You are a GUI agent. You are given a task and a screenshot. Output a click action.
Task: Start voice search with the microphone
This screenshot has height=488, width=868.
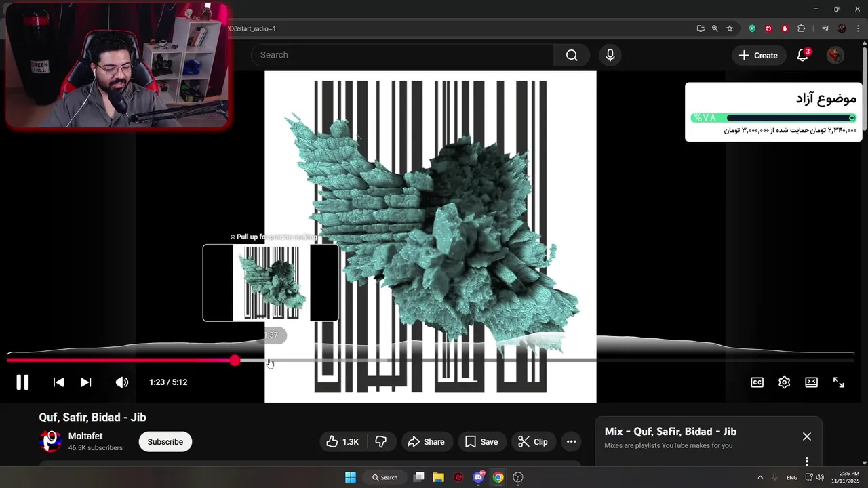pos(610,55)
